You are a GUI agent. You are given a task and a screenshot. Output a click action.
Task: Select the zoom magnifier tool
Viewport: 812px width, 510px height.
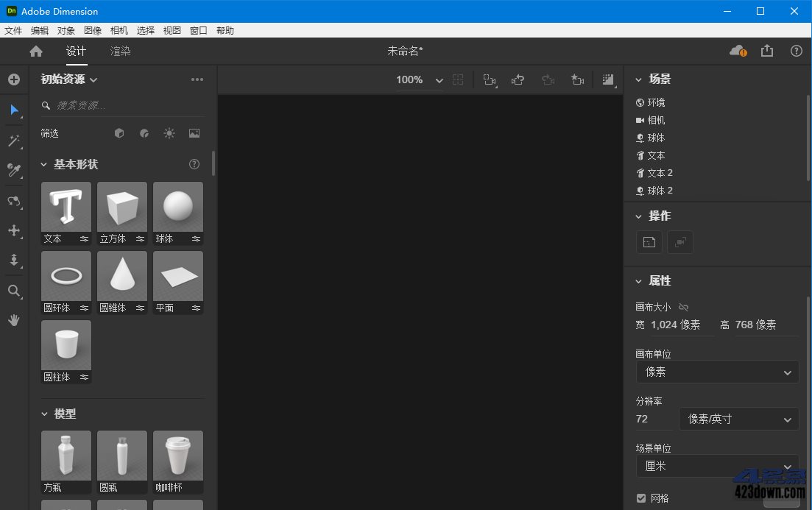(x=14, y=291)
